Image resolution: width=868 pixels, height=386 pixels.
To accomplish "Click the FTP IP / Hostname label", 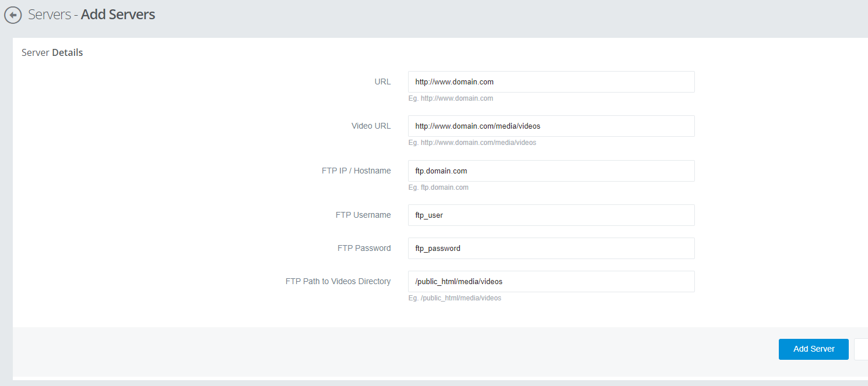I will coord(356,171).
